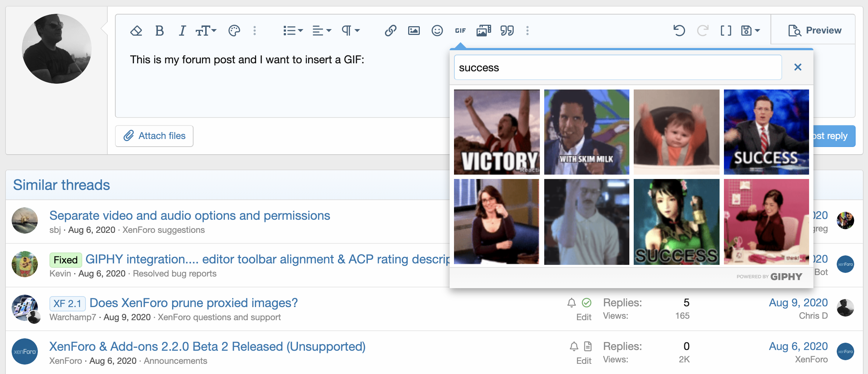Screen dimensions: 868x374
Task: Click the Redo icon
Action: pyautogui.click(x=702, y=31)
